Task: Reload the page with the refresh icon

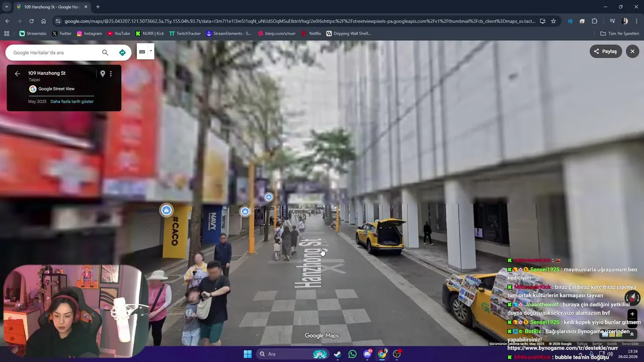Action: (31, 21)
